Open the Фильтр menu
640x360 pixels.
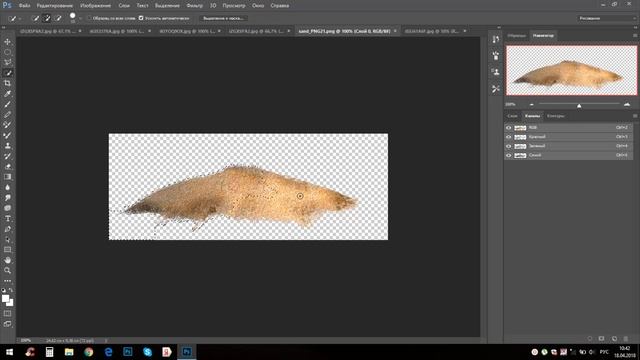195,6
